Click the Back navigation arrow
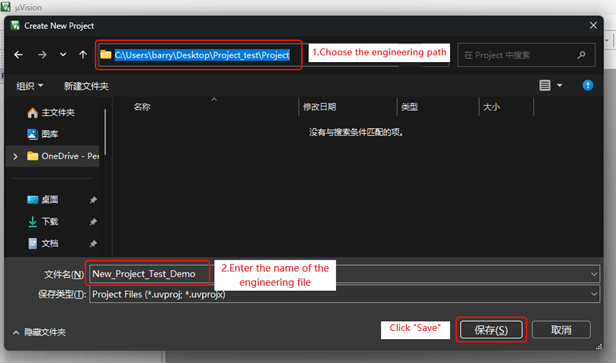616x363 pixels. (x=18, y=55)
